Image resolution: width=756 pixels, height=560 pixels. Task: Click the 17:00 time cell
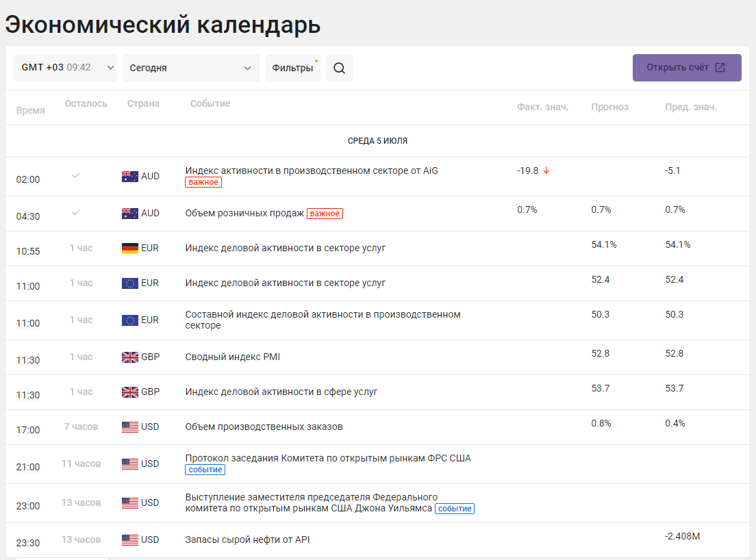pos(28,430)
